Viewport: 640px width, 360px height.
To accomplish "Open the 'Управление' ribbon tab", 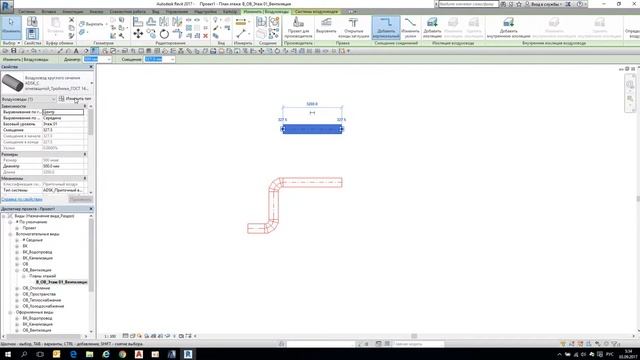I will [177, 12].
